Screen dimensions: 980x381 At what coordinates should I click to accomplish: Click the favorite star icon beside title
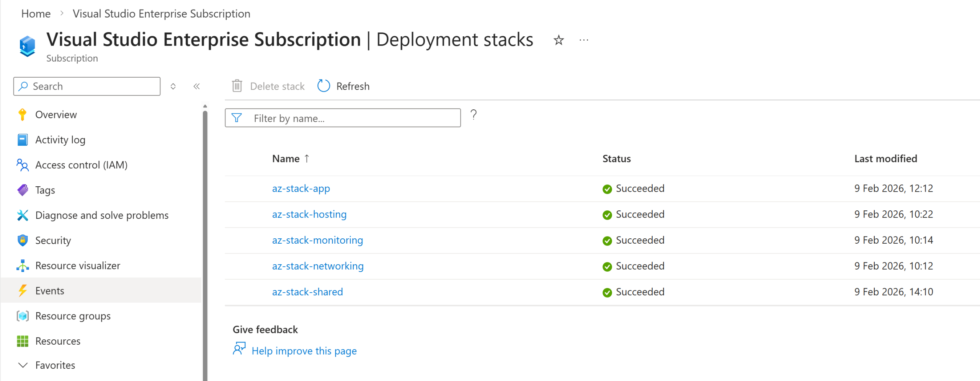click(559, 40)
